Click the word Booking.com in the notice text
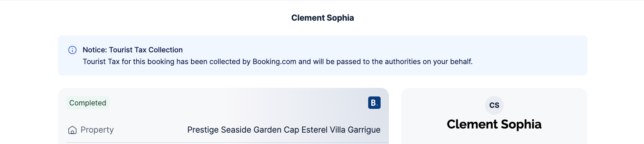This screenshot has height=144, width=644. [x=274, y=62]
